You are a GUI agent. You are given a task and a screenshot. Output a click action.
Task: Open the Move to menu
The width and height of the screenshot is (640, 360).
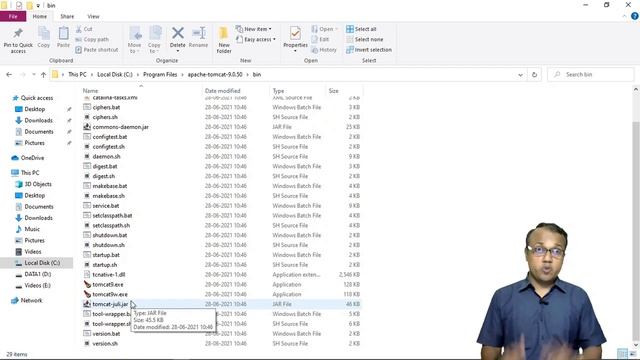click(x=134, y=40)
